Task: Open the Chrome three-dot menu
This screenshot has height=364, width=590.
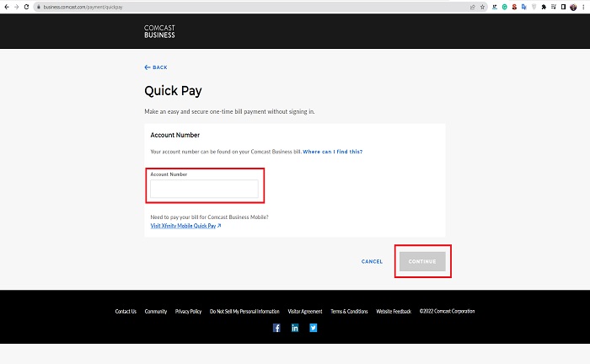Action: tap(583, 7)
